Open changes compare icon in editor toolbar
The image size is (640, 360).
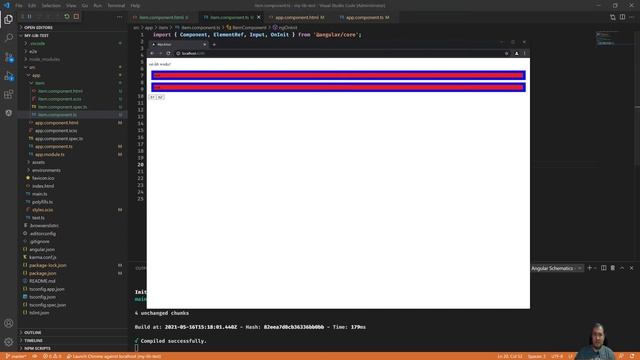click(x=613, y=17)
